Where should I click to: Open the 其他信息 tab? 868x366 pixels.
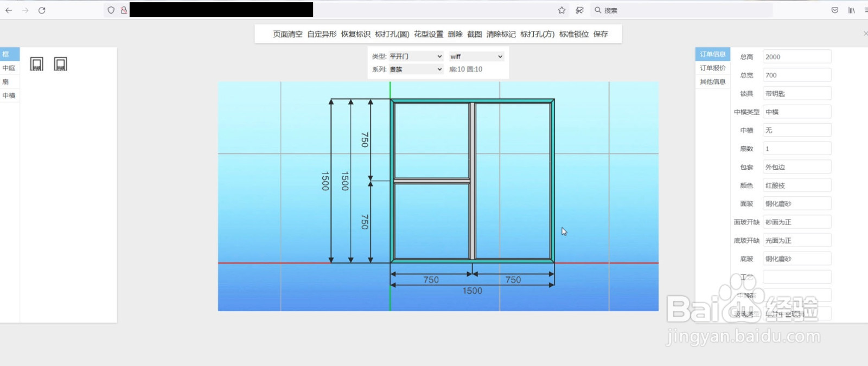712,82
